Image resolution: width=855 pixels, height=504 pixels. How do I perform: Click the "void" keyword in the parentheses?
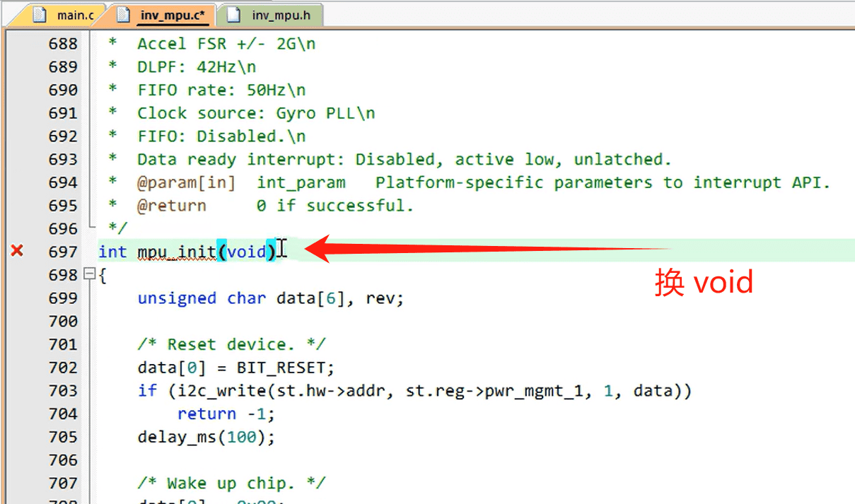tap(247, 252)
